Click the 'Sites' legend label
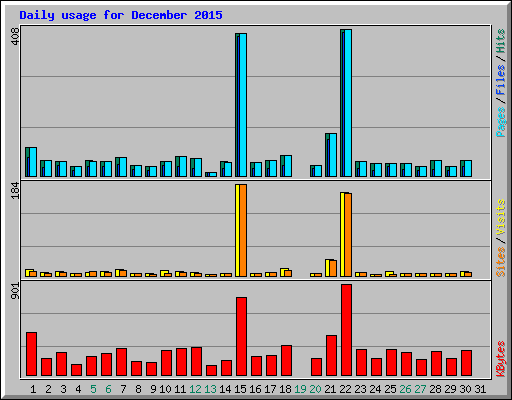 coord(501,262)
